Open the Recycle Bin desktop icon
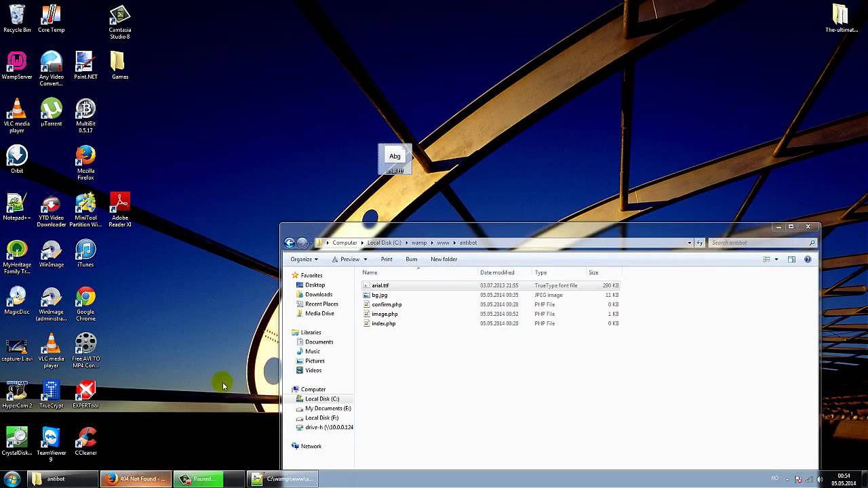The image size is (868, 488). (x=17, y=18)
